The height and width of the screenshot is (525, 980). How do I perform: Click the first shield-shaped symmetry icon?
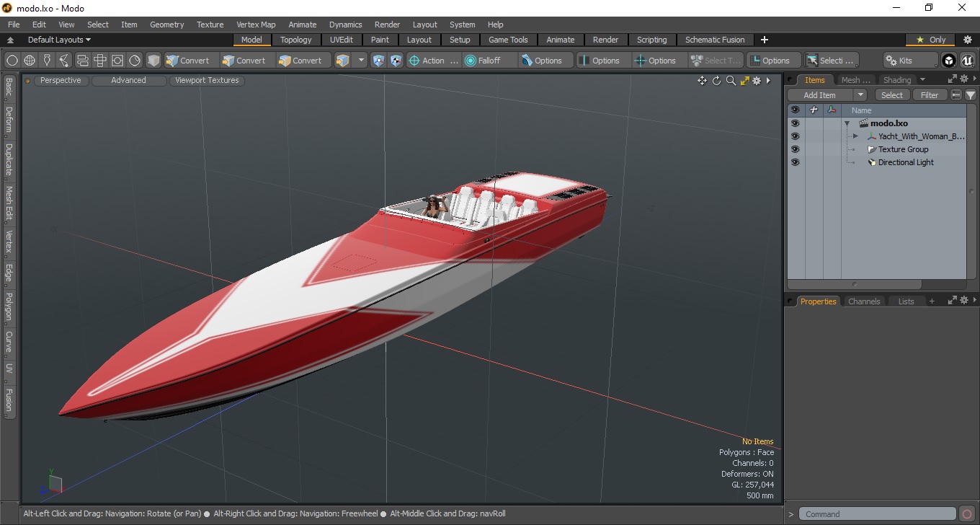tap(378, 61)
